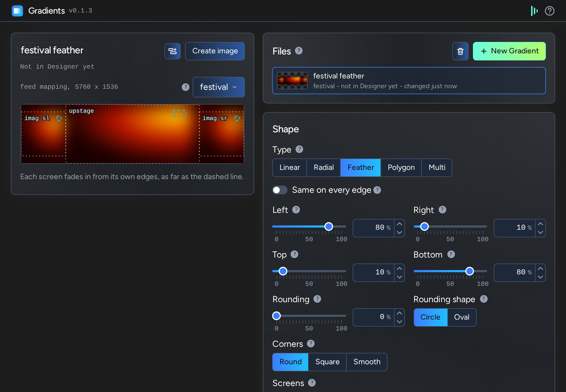Open the festival mapping dropdown

click(x=219, y=87)
